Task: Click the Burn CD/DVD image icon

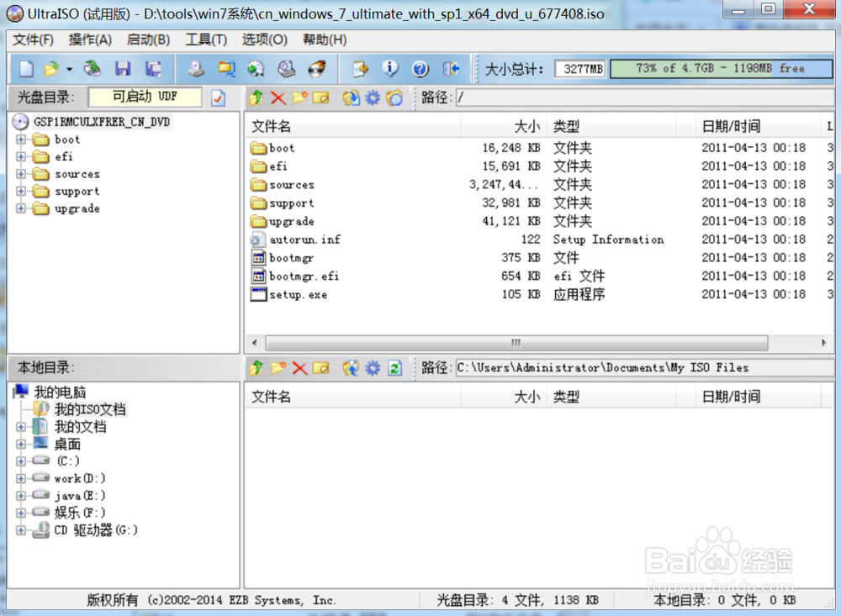Action: [316, 69]
